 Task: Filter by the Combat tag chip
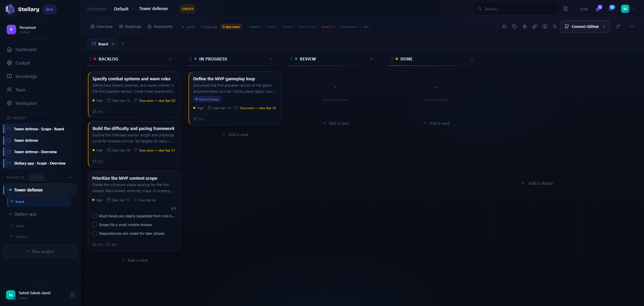[271, 27]
